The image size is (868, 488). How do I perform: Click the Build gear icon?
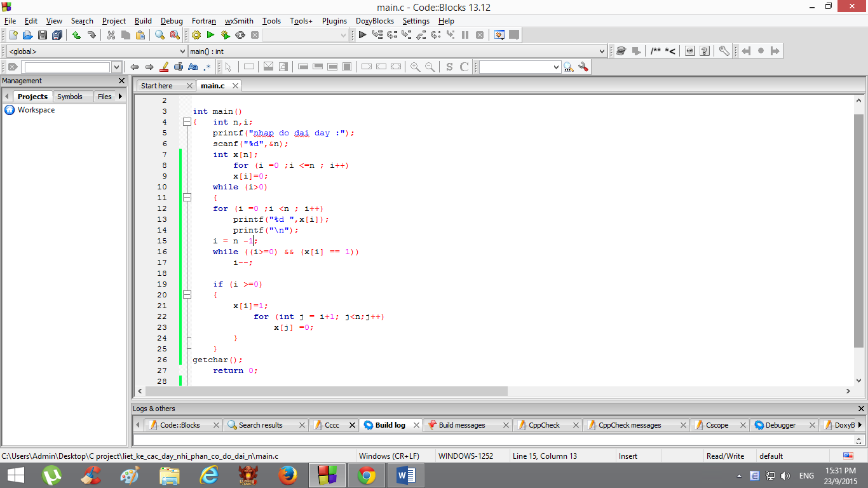click(x=196, y=35)
